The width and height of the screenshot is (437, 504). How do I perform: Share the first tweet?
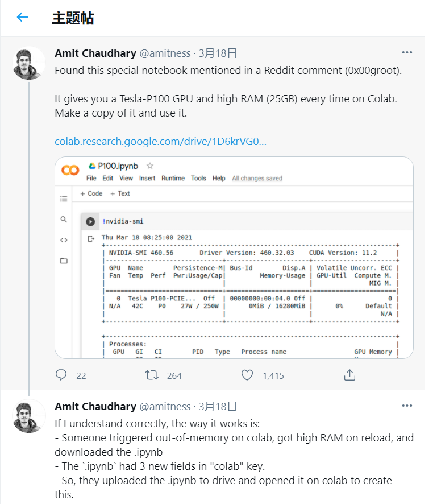pyautogui.click(x=349, y=375)
